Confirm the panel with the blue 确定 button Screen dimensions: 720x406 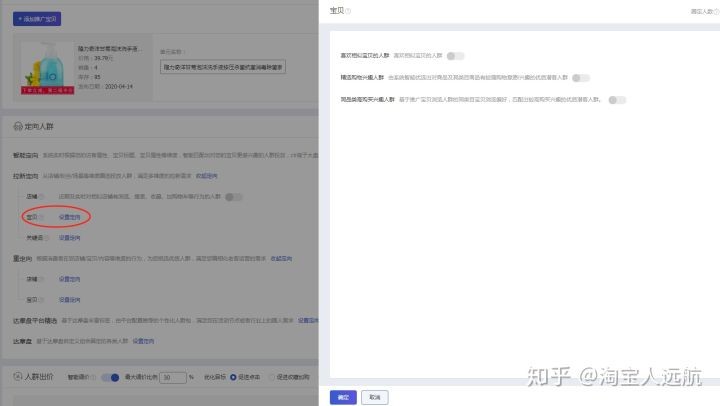pyautogui.click(x=343, y=397)
